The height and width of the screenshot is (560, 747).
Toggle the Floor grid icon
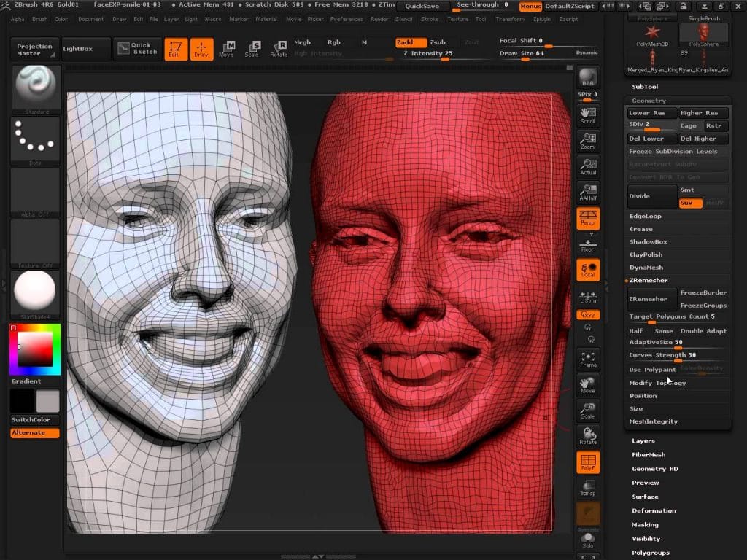tap(588, 244)
